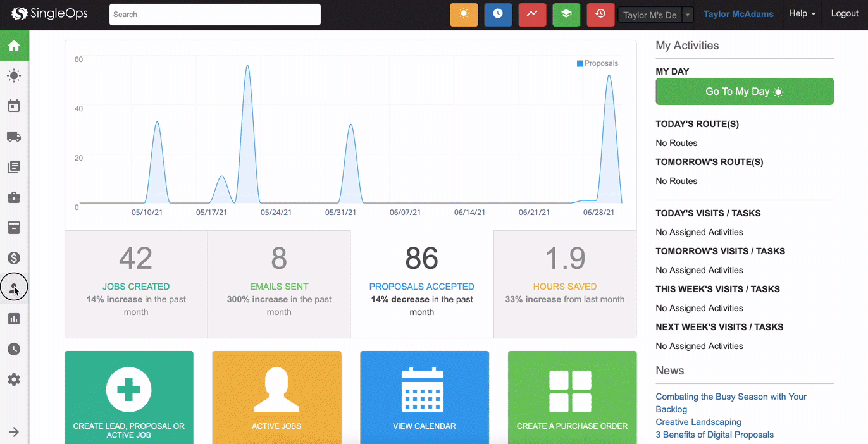Open the Creative Landscaping news link
The height and width of the screenshot is (444, 868).
coord(698,422)
